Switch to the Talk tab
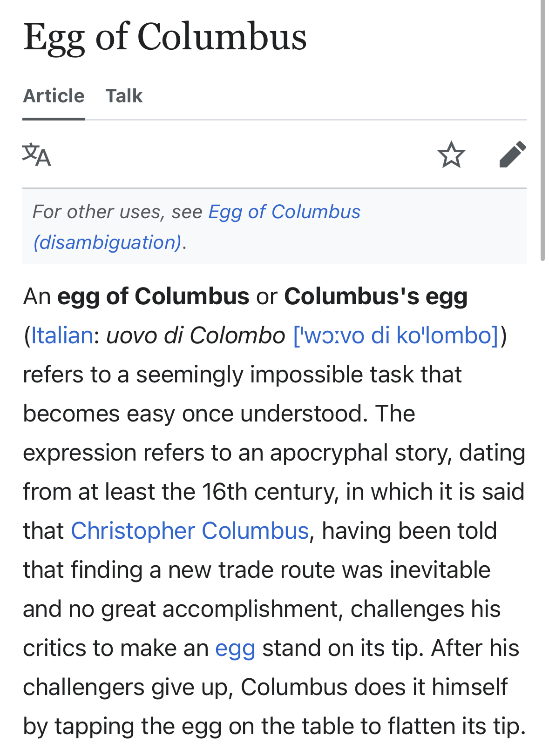Viewport: 549px width, 756px height. coord(124,96)
